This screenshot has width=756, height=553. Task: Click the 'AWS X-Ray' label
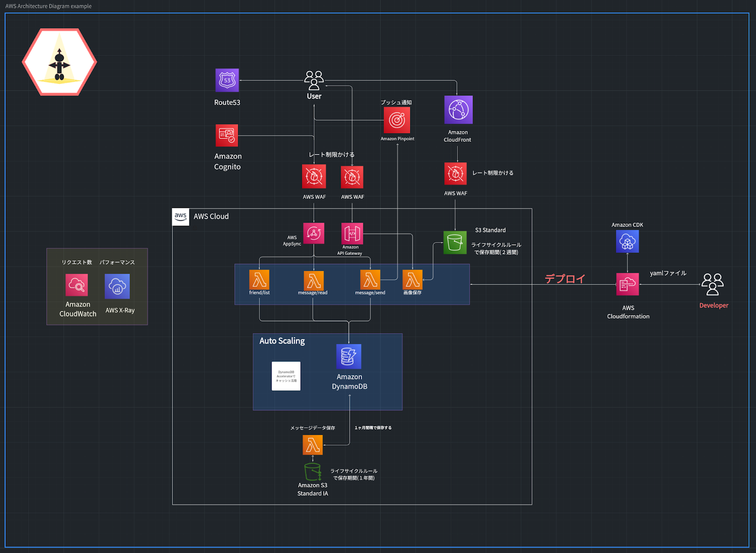[120, 310]
